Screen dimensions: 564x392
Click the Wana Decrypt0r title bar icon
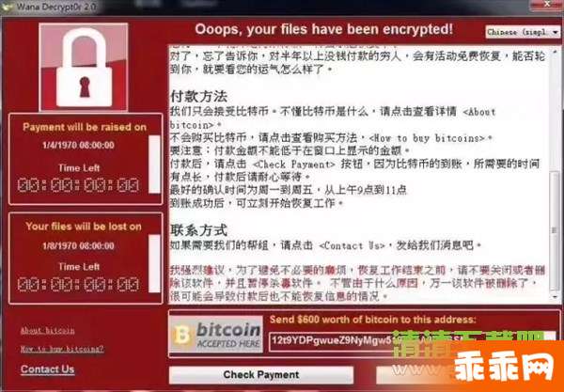click(x=8, y=7)
